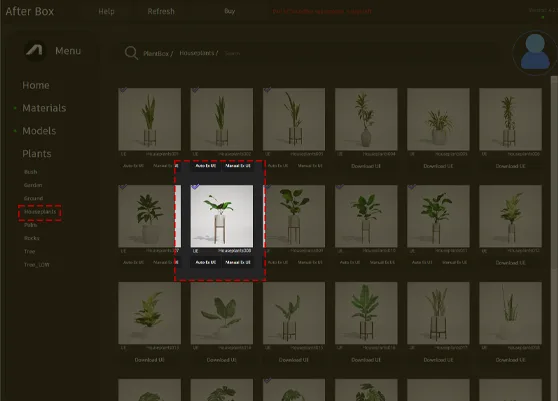Open the Menu label in sidebar header

click(x=68, y=51)
